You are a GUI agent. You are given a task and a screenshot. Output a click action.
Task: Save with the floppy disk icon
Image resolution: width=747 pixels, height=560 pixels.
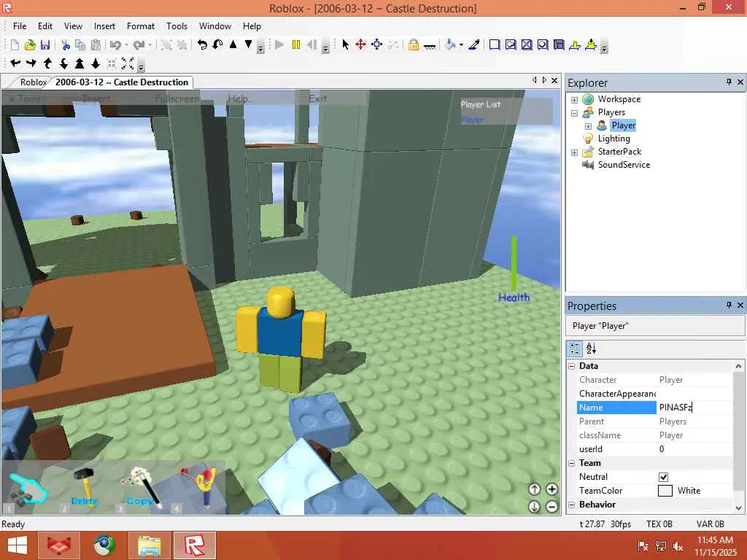(x=45, y=45)
